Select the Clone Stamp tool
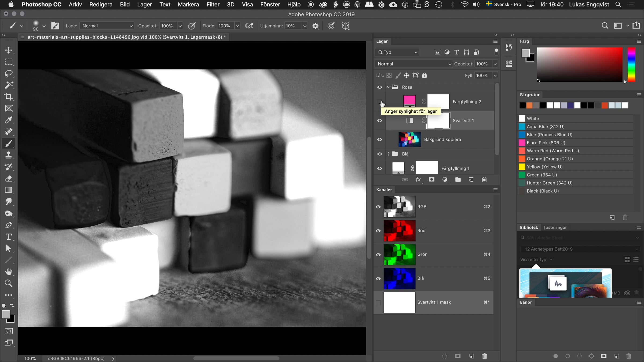 pyautogui.click(x=9, y=155)
